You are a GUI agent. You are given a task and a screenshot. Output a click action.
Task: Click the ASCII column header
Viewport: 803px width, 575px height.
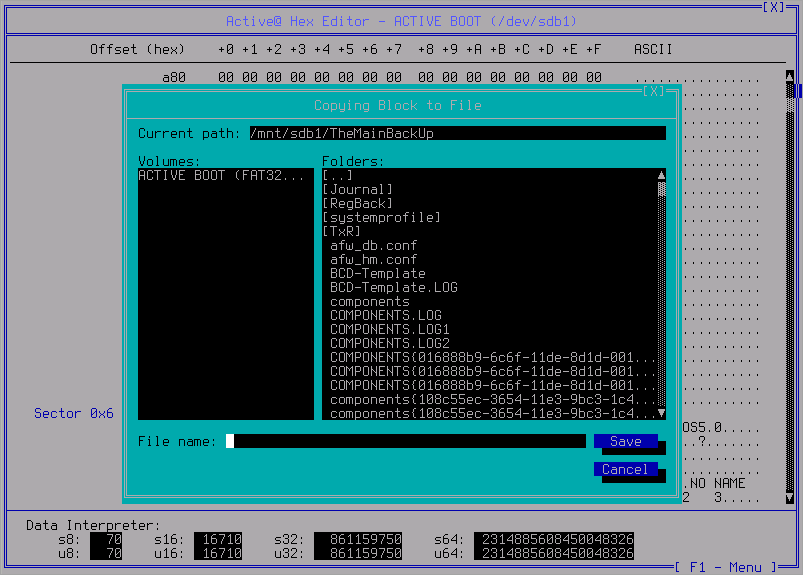pos(653,49)
